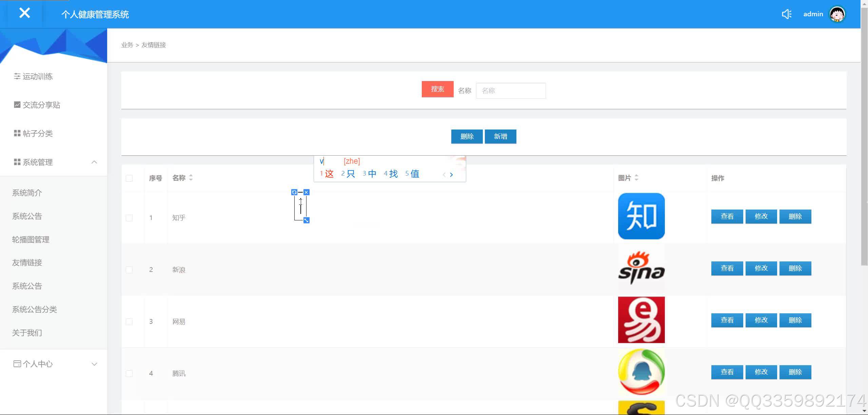
Task: Click the 新增 button
Action: [500, 137]
